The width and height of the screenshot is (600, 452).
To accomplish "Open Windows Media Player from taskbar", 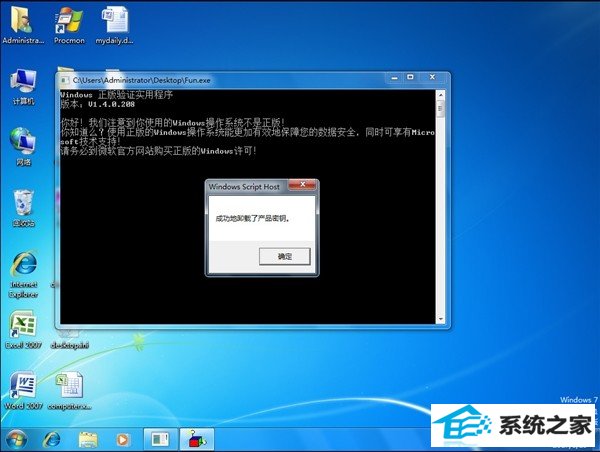I will [122, 439].
